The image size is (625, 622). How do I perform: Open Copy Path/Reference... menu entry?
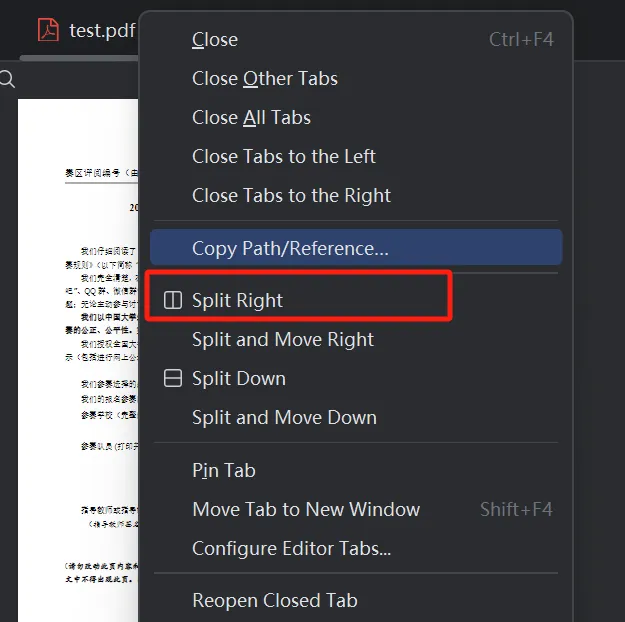click(290, 248)
